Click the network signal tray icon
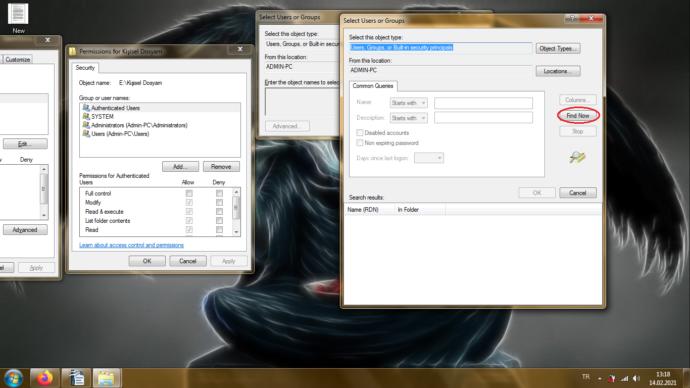Screen dimensions: 690x388 click(x=624, y=378)
